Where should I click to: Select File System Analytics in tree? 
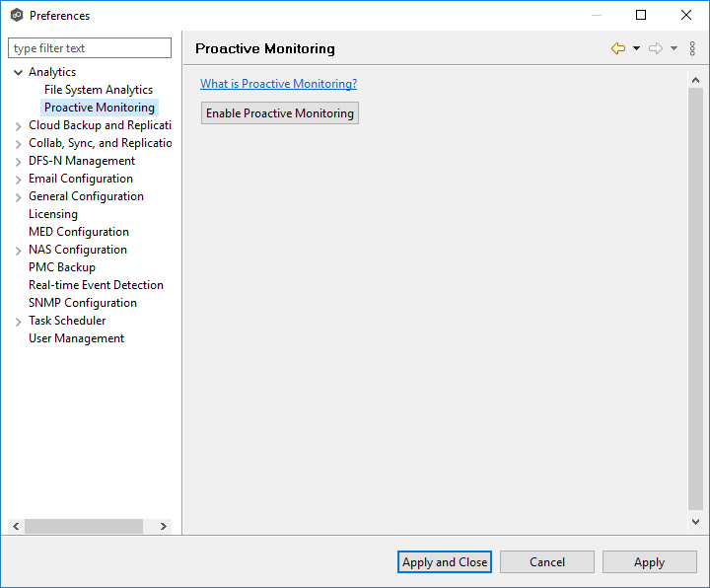click(x=99, y=90)
